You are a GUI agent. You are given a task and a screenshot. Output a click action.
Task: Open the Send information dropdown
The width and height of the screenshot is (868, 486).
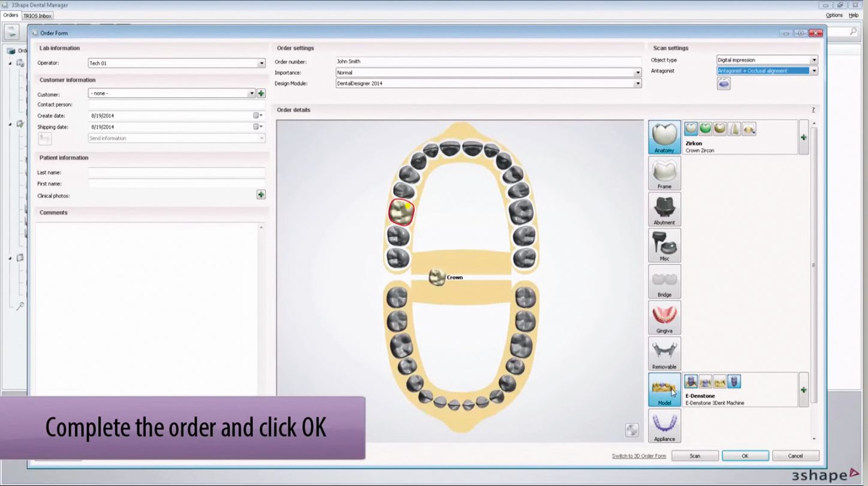[261, 138]
